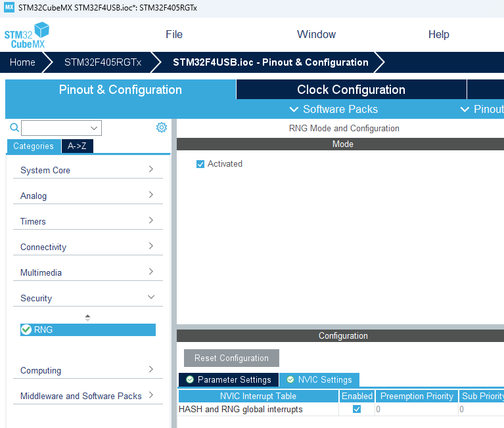
Task: Open the Pinout dropdown menu
Action: (482, 109)
